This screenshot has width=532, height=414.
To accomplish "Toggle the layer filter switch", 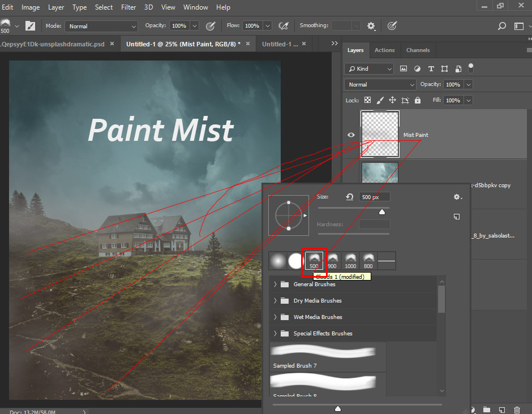I will pos(470,68).
